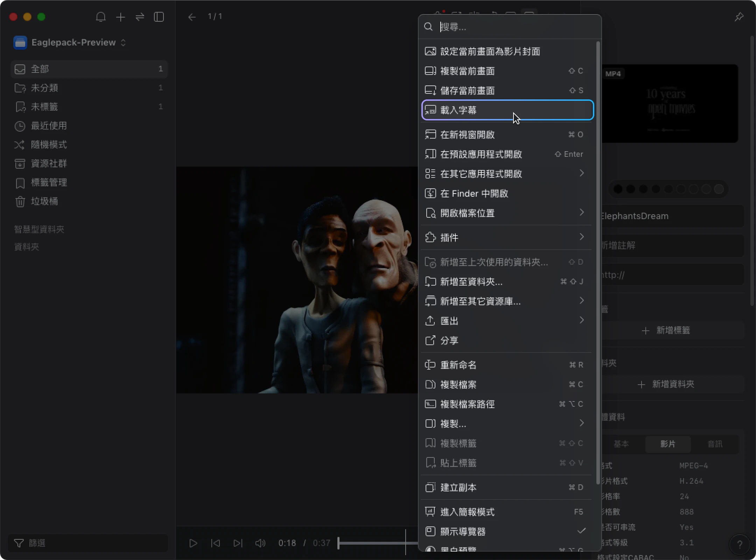
Task: Expand the 智慧型資料夾 section
Action: click(x=39, y=229)
